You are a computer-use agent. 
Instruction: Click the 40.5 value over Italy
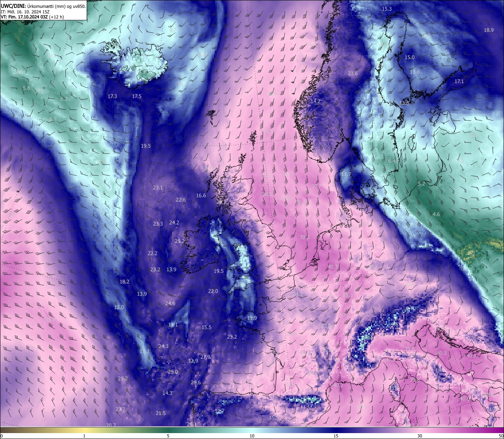point(442,353)
